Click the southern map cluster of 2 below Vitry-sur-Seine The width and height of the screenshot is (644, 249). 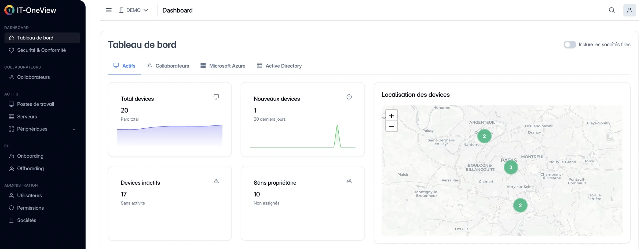(520, 205)
